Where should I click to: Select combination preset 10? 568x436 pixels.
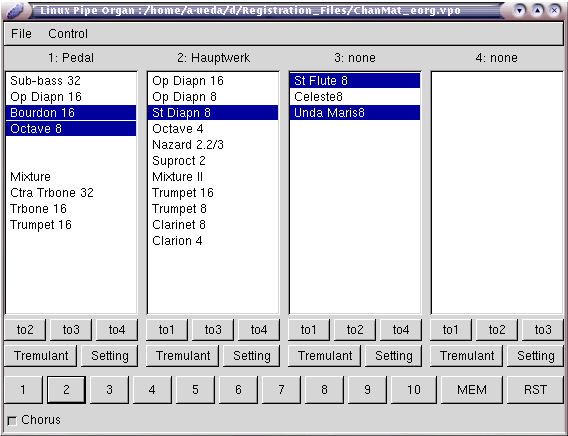pos(414,390)
